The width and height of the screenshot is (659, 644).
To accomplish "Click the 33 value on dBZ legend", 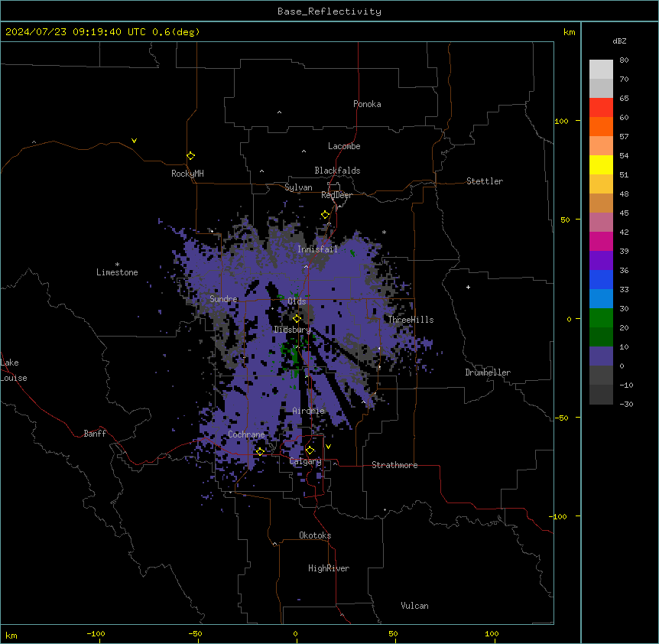I will 624,289.
